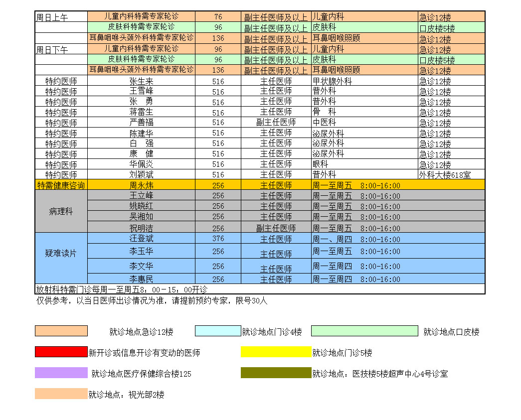
Task: Click legend label 就诊地点医疗保健综合楼125
Action: coord(141,374)
